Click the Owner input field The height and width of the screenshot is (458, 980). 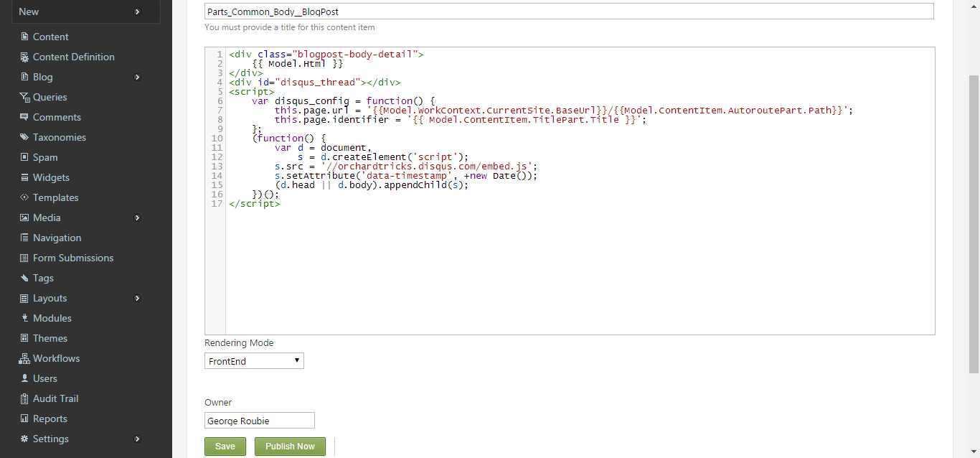coord(260,421)
